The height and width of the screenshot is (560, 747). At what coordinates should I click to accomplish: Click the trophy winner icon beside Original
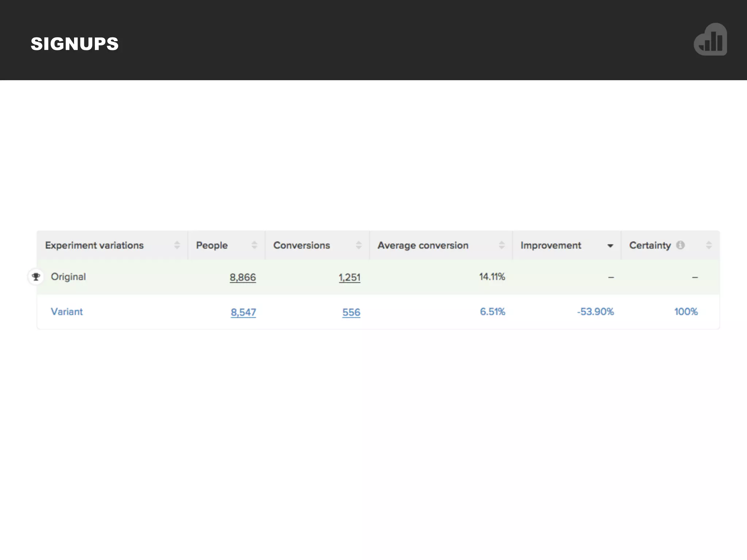click(36, 277)
